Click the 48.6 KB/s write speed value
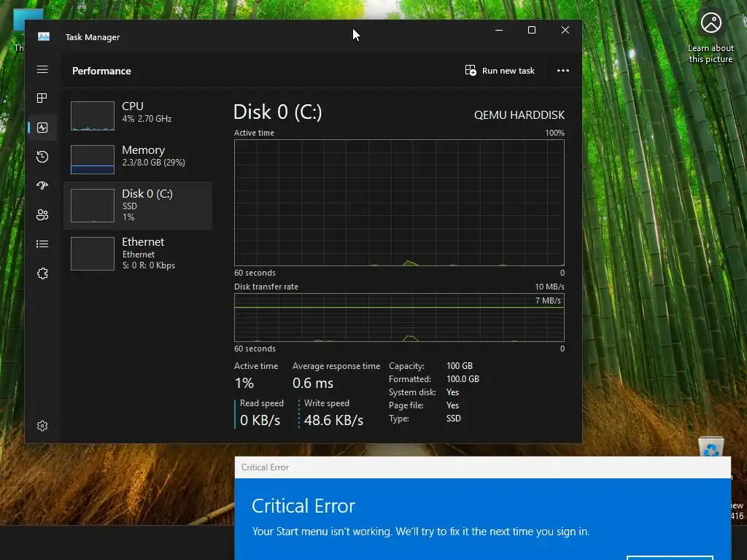Screen dimensions: 747x560 [333, 420]
